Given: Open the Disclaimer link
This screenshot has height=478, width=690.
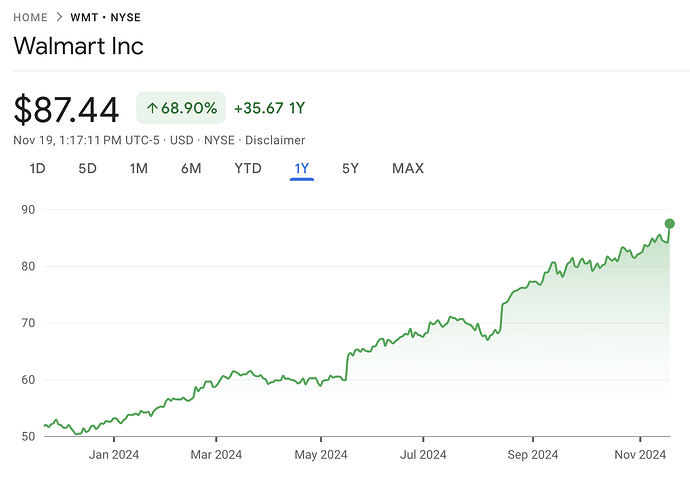Looking at the screenshot, I should [275, 140].
